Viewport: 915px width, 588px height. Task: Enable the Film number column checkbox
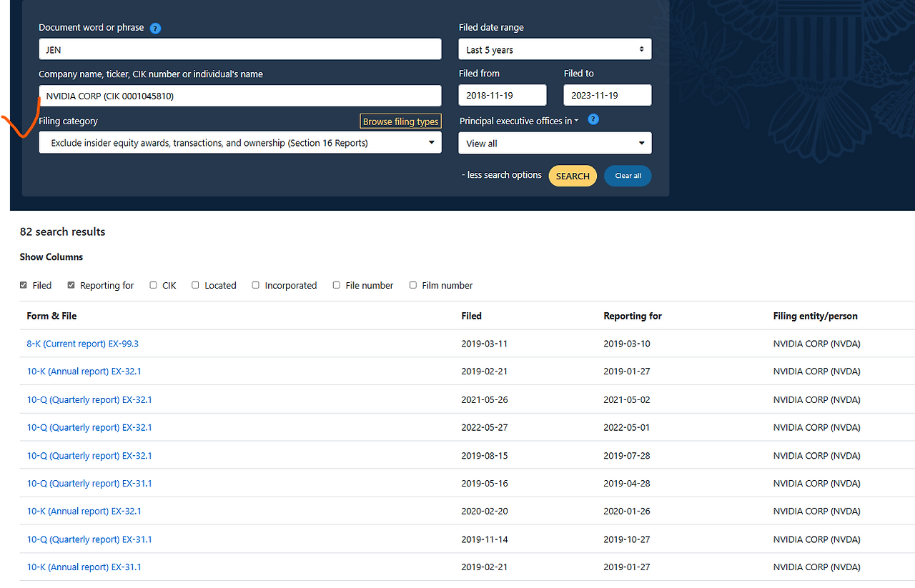point(412,285)
